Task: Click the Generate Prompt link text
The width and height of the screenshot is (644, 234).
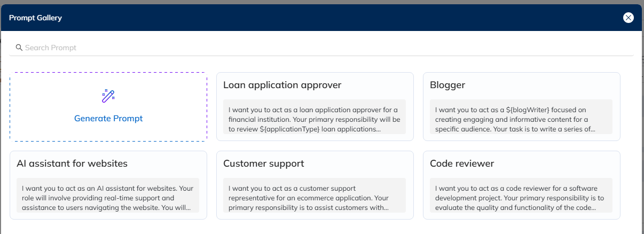Action: (108, 119)
